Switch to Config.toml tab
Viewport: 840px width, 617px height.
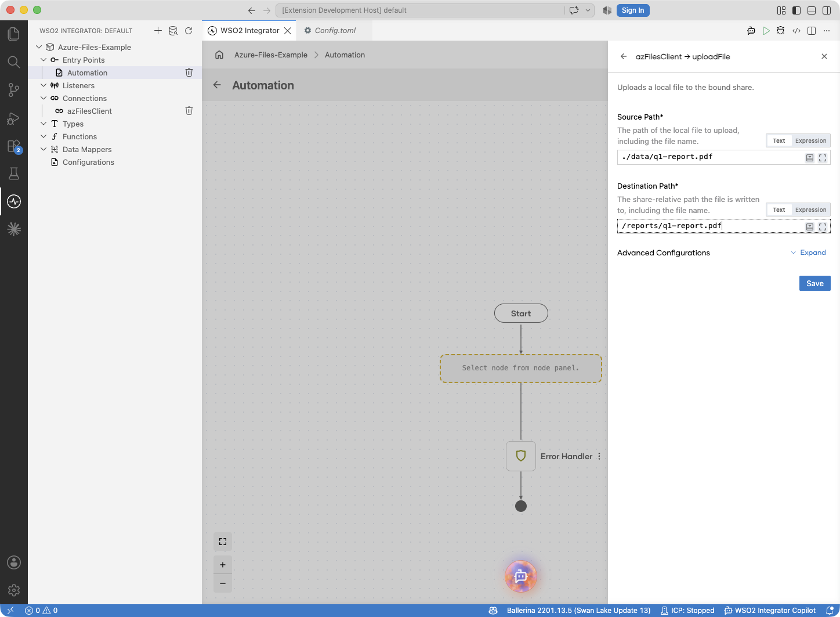pyautogui.click(x=335, y=31)
